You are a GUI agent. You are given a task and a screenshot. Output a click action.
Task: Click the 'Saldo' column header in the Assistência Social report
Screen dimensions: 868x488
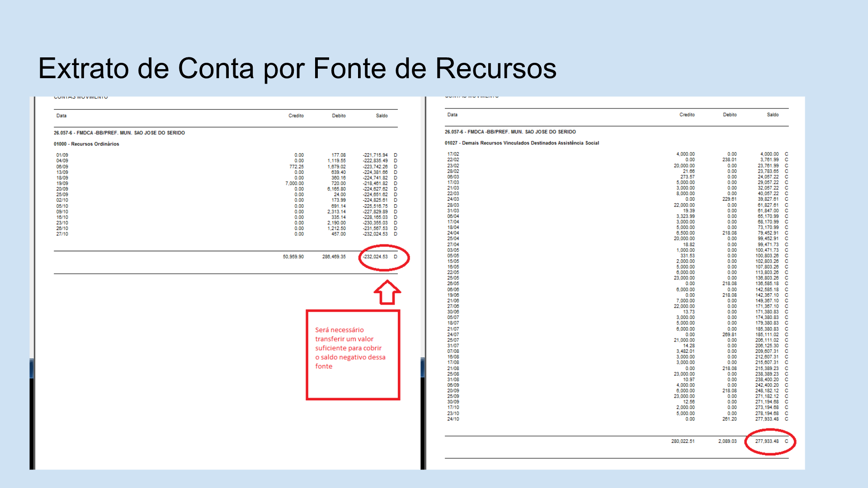[x=773, y=115]
